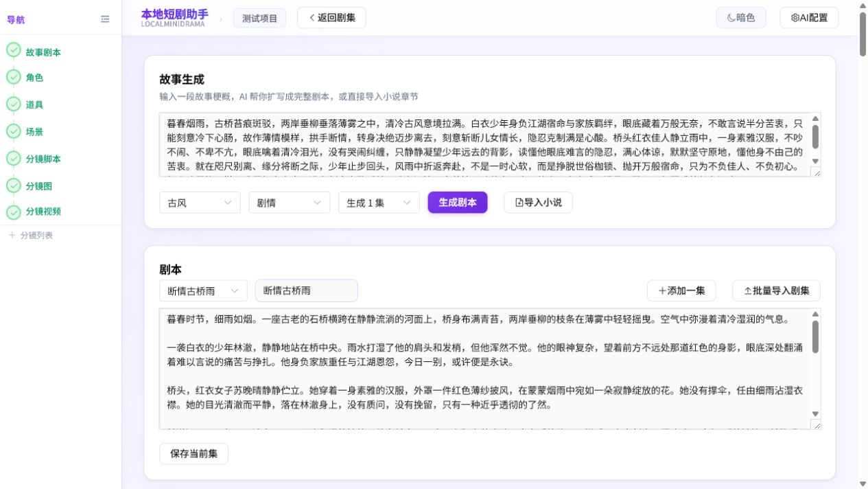Screen dimensions: 868x489
Task: Open 故事剧本 in the navigation
Action: pos(43,52)
